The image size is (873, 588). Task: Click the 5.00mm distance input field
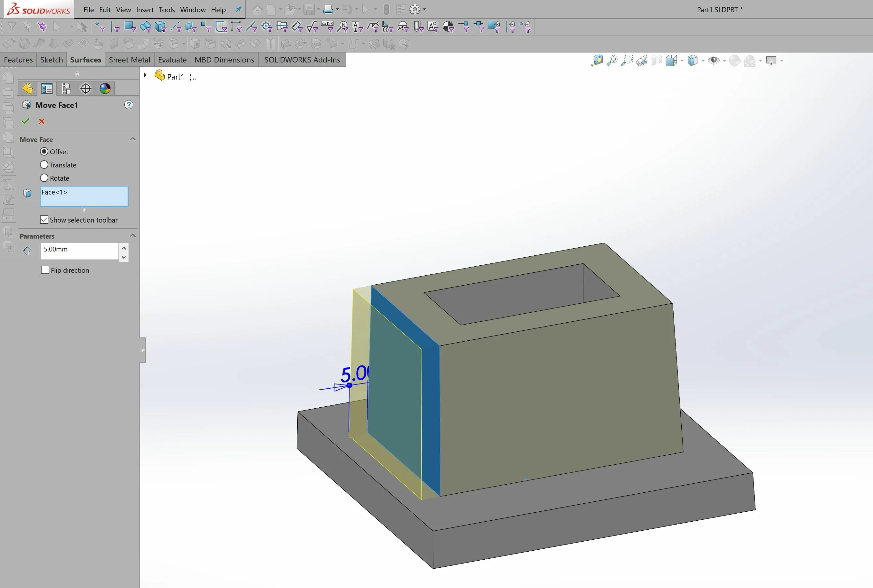(80, 251)
